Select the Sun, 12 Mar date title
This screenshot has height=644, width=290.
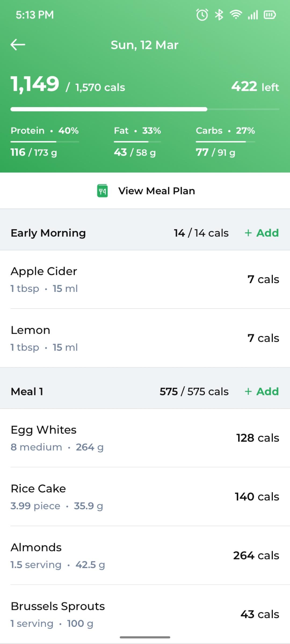pyautogui.click(x=144, y=45)
